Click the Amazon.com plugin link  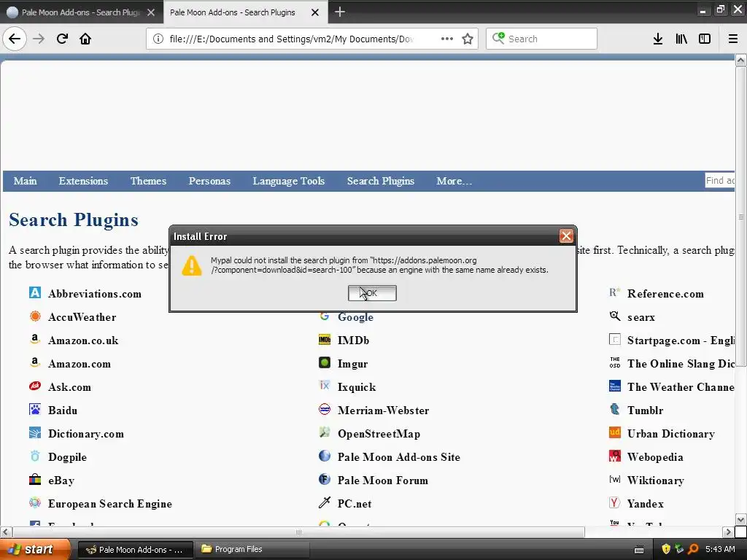(x=80, y=364)
